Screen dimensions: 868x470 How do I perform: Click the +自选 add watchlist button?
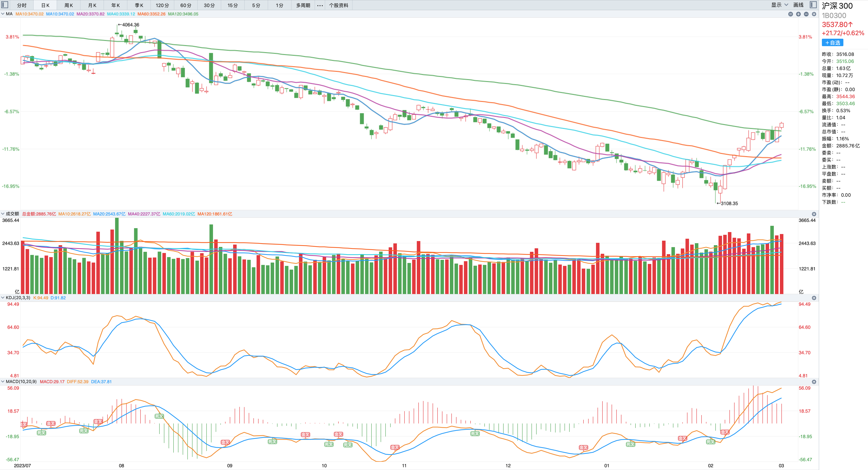pos(832,42)
